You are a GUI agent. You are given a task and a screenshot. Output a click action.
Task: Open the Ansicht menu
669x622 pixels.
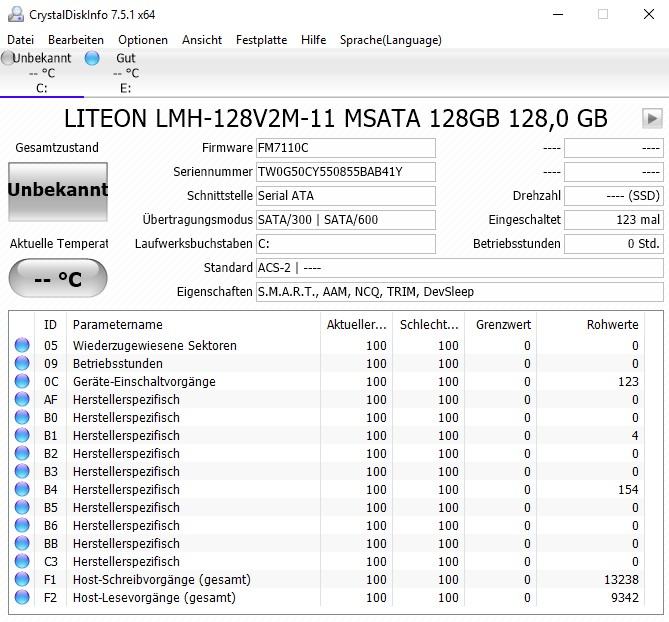202,40
